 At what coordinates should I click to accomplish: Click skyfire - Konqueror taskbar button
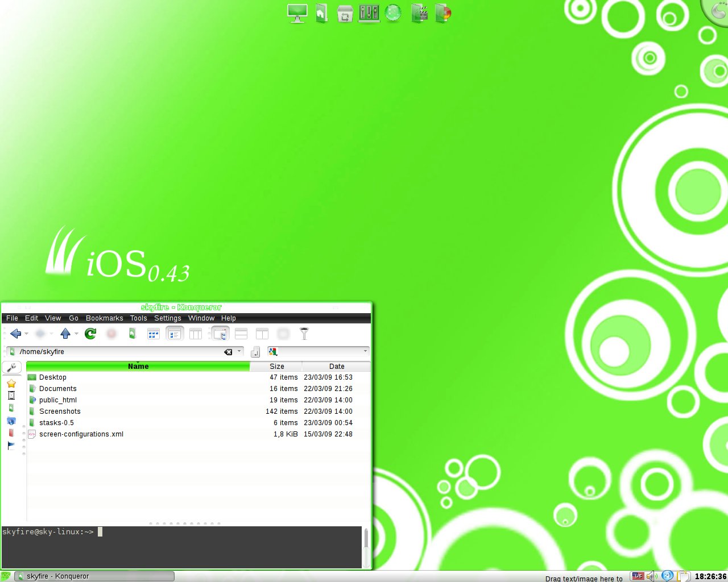[x=94, y=576]
